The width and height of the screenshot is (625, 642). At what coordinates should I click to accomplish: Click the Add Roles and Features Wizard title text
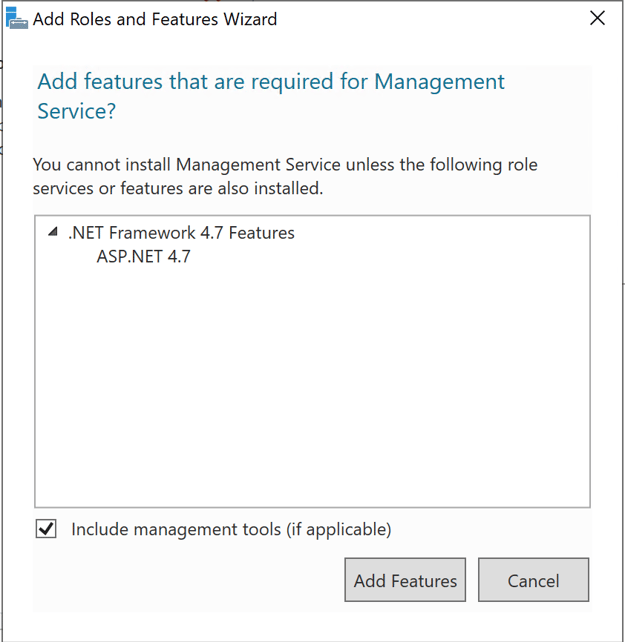click(x=155, y=19)
